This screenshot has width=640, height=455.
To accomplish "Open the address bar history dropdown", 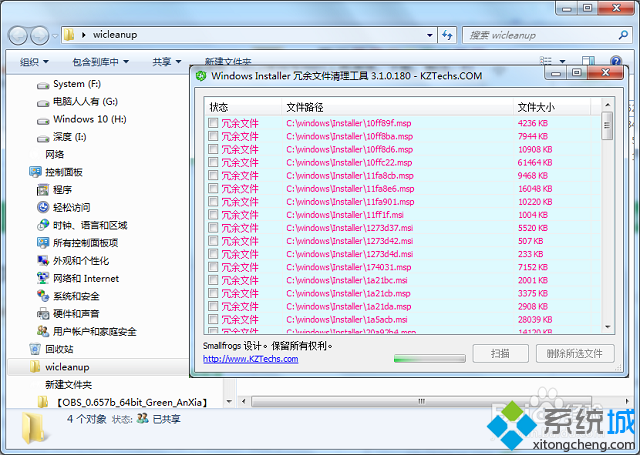I will tap(429, 36).
